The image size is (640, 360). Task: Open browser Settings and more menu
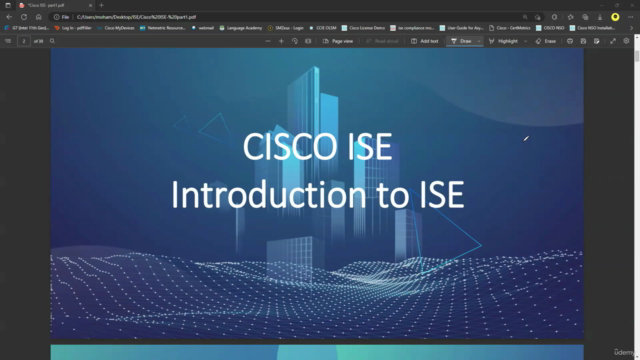point(630,17)
